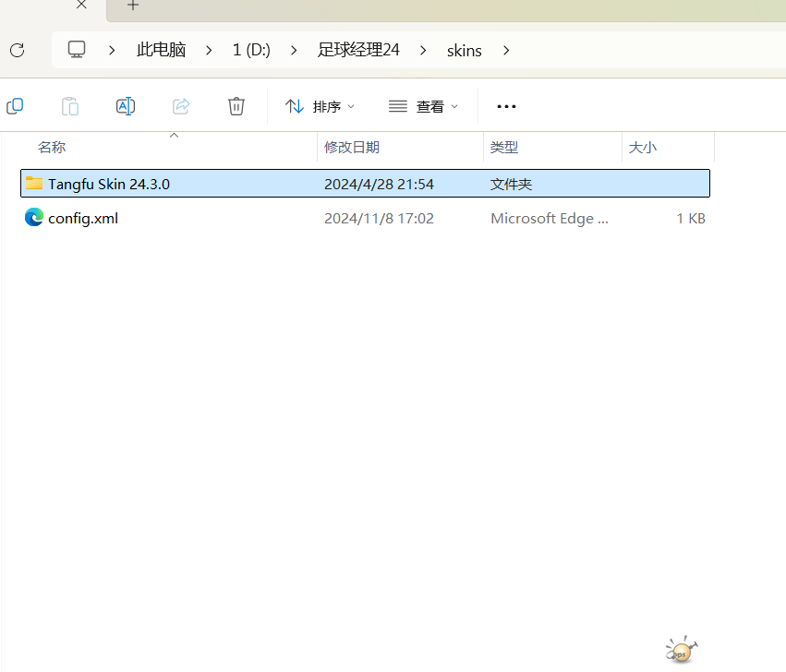
Task: Sort by 名称 column header
Action: (x=52, y=147)
